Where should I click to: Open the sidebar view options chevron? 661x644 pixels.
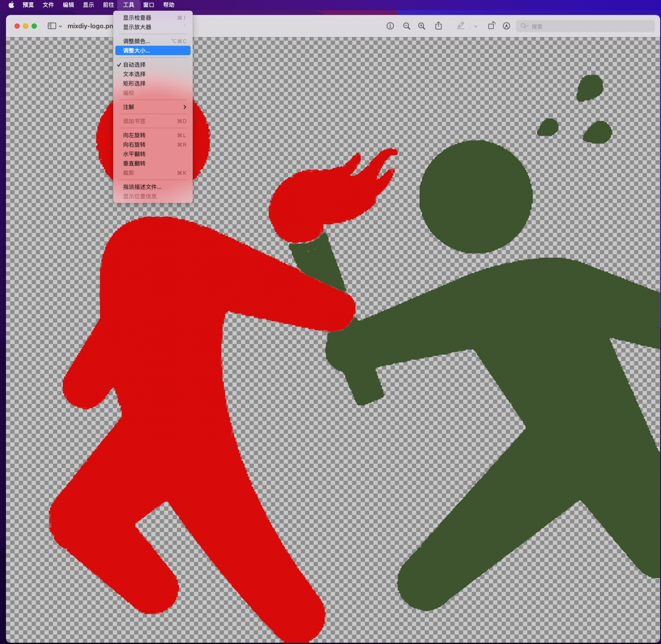(61, 26)
